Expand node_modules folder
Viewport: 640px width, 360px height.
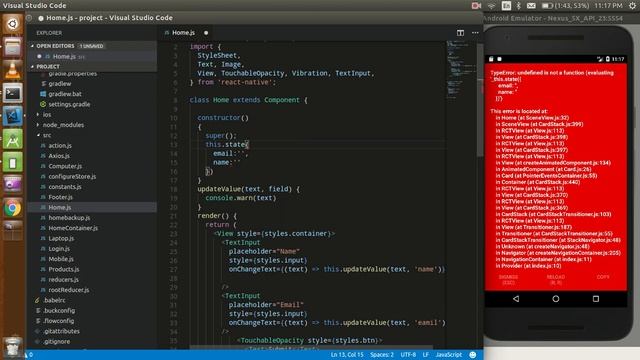click(63, 125)
